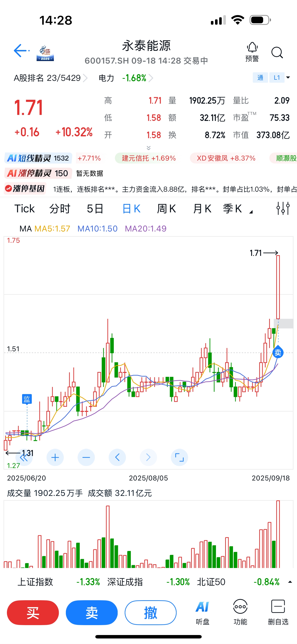Tap the 卖 sell marker on chart

(278, 352)
